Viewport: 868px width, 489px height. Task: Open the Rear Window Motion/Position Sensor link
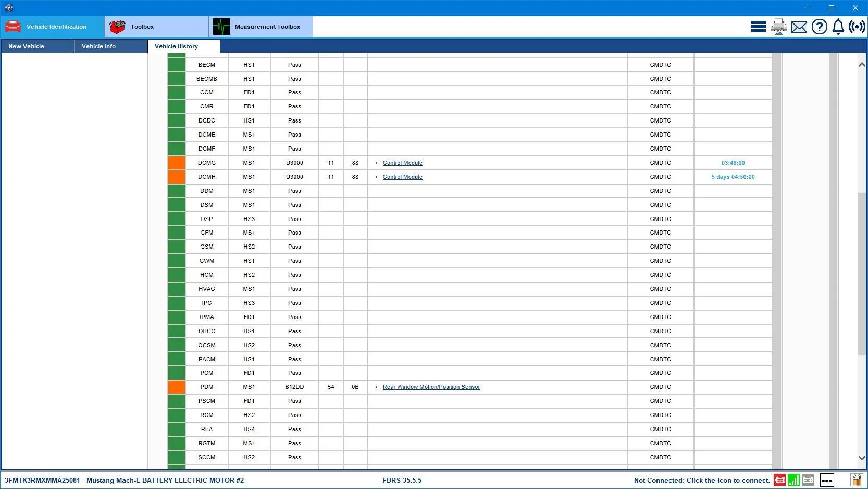(x=431, y=387)
